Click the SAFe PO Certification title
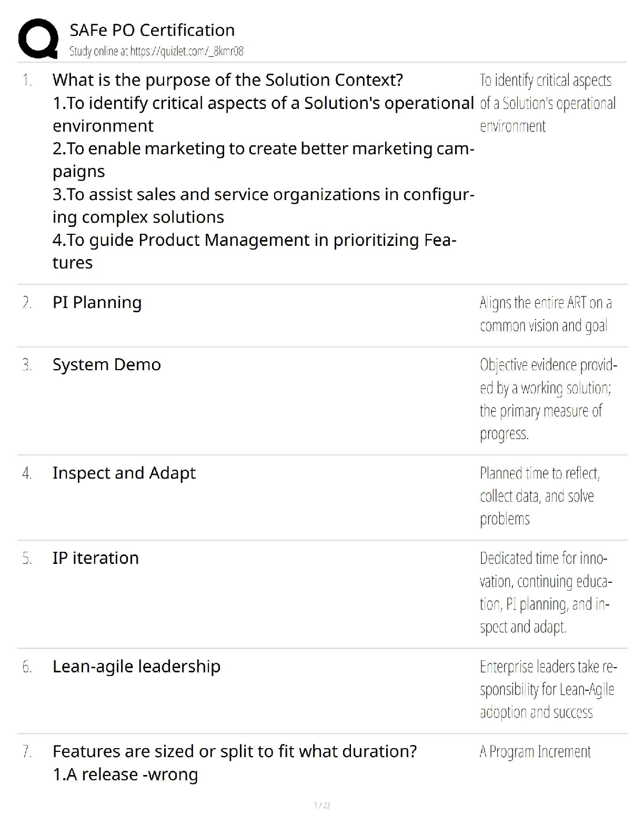Image resolution: width=644 pixels, height=834 pixels. pos(152,30)
